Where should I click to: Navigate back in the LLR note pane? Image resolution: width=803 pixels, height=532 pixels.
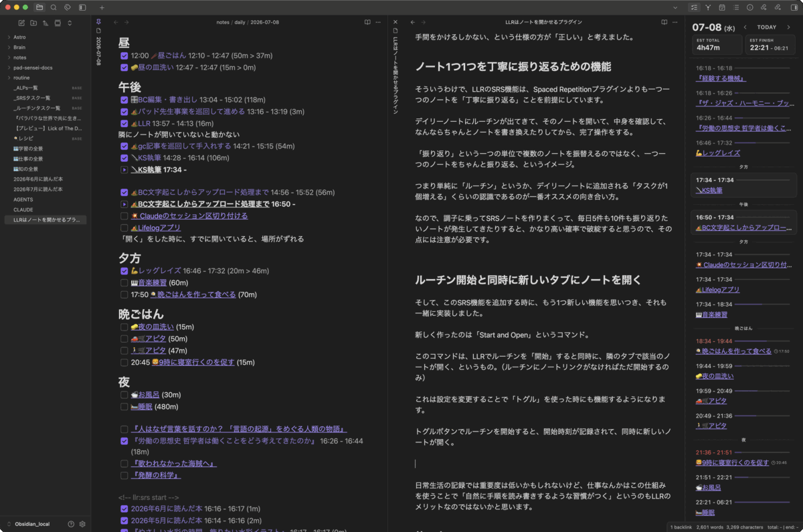point(412,22)
